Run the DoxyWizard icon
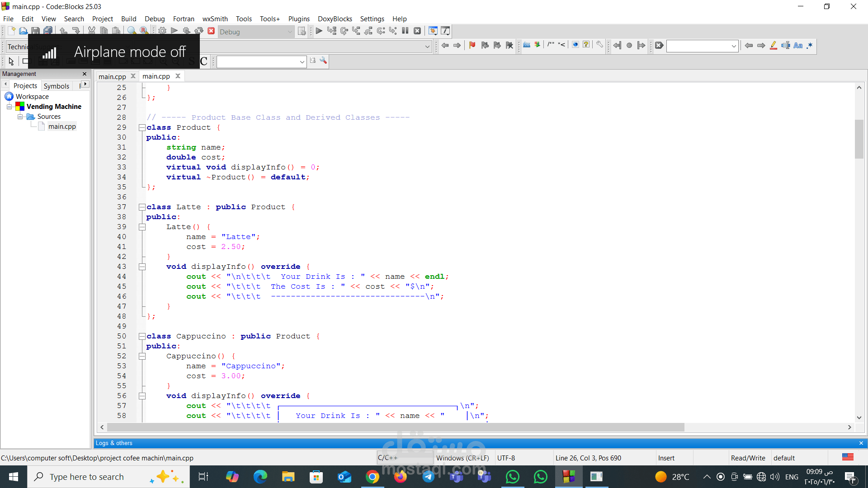The width and height of the screenshot is (868, 488). [x=527, y=45]
